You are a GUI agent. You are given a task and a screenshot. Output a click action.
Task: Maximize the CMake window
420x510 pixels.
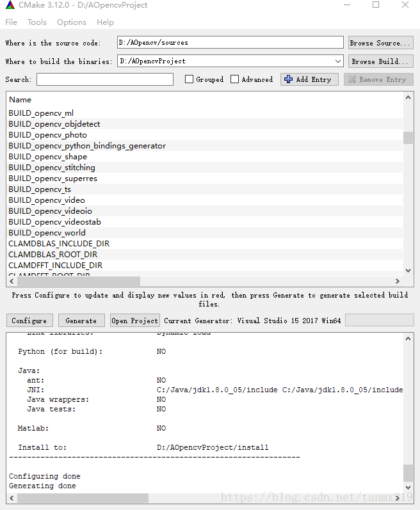[376, 5]
